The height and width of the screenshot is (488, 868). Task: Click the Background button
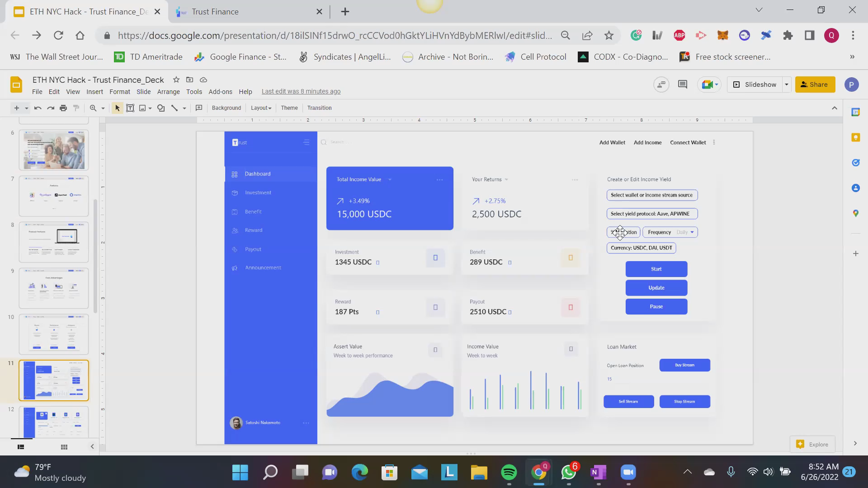click(x=226, y=108)
